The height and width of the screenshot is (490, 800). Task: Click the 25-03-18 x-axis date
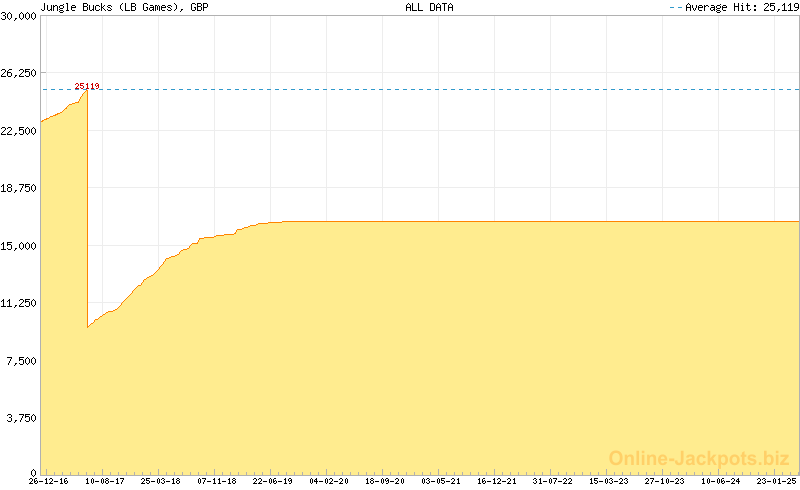point(160,482)
